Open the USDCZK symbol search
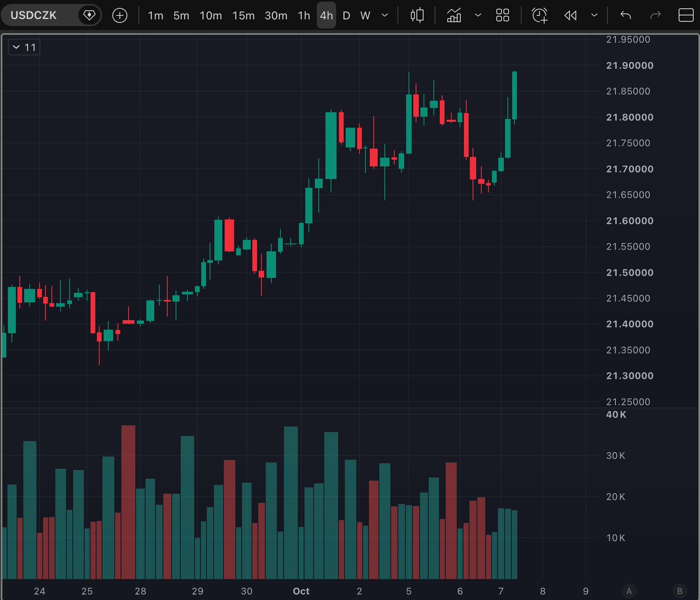The image size is (700, 600). point(34,16)
